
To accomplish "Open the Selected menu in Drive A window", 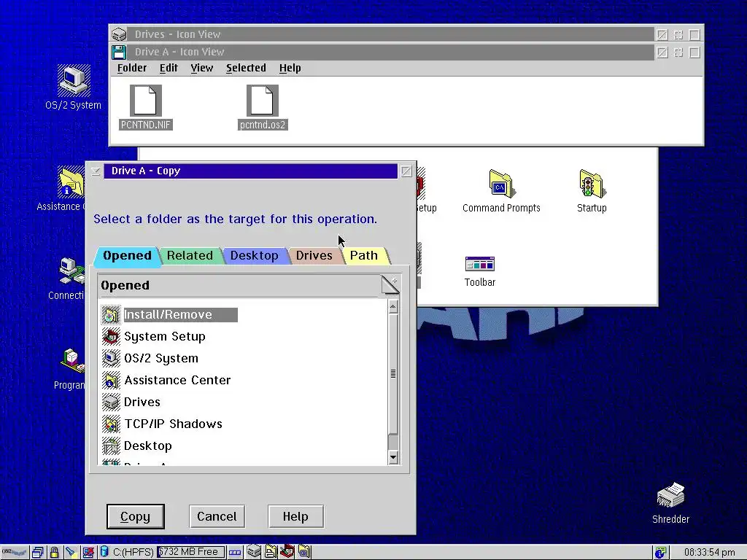I will click(x=246, y=68).
